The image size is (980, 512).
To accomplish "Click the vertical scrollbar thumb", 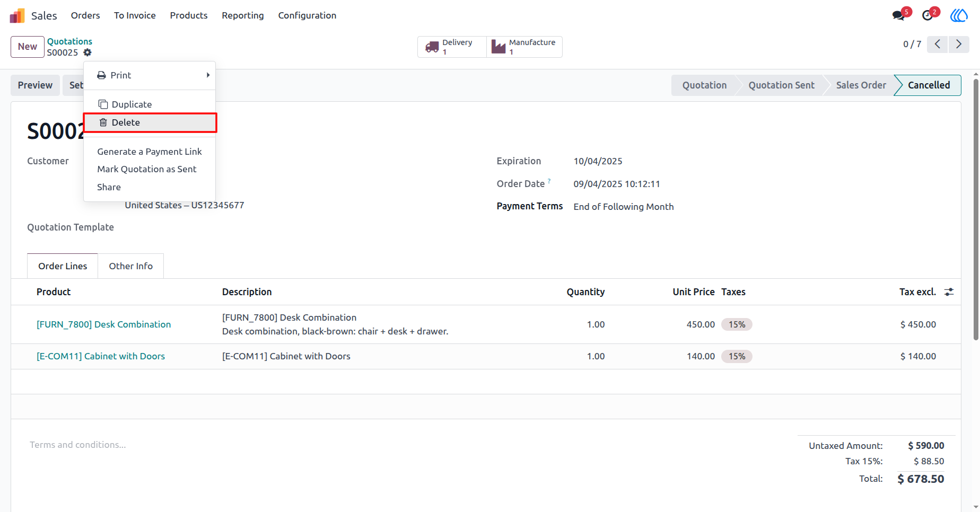I will point(976,209).
